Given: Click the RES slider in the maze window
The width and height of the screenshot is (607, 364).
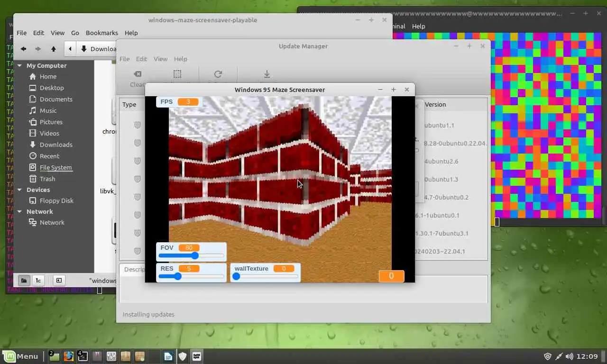Looking at the screenshot, I should click(x=191, y=276).
